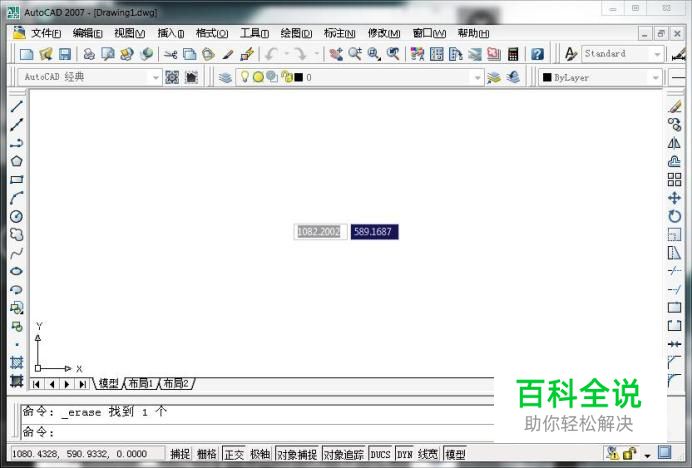
Task: Toggle 正交 ortho mode
Action: click(x=234, y=454)
